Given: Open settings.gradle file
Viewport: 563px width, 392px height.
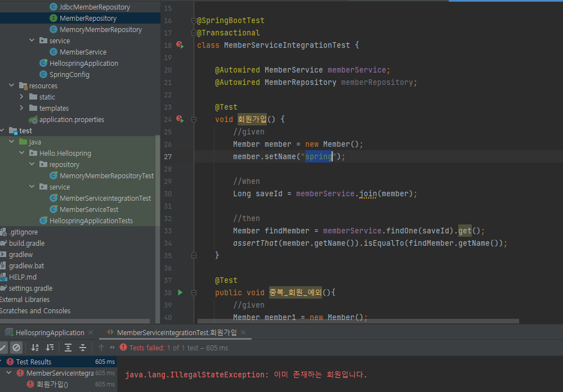Looking at the screenshot, I should click(26, 289).
